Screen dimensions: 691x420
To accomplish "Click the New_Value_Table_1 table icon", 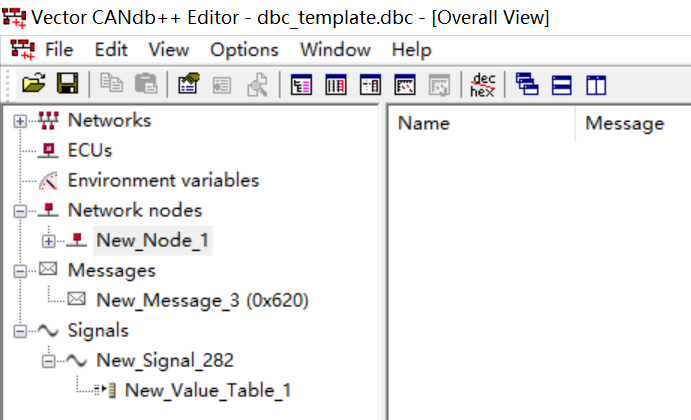I will click(x=106, y=390).
